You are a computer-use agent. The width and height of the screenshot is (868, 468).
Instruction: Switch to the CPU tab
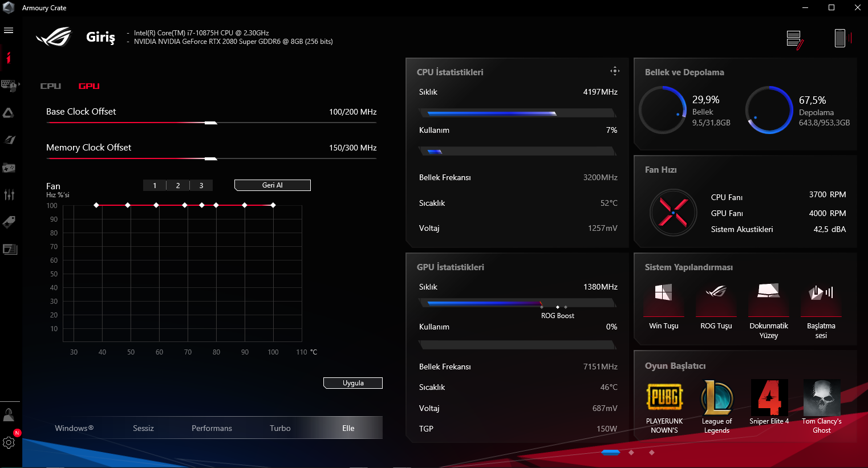pyautogui.click(x=51, y=86)
